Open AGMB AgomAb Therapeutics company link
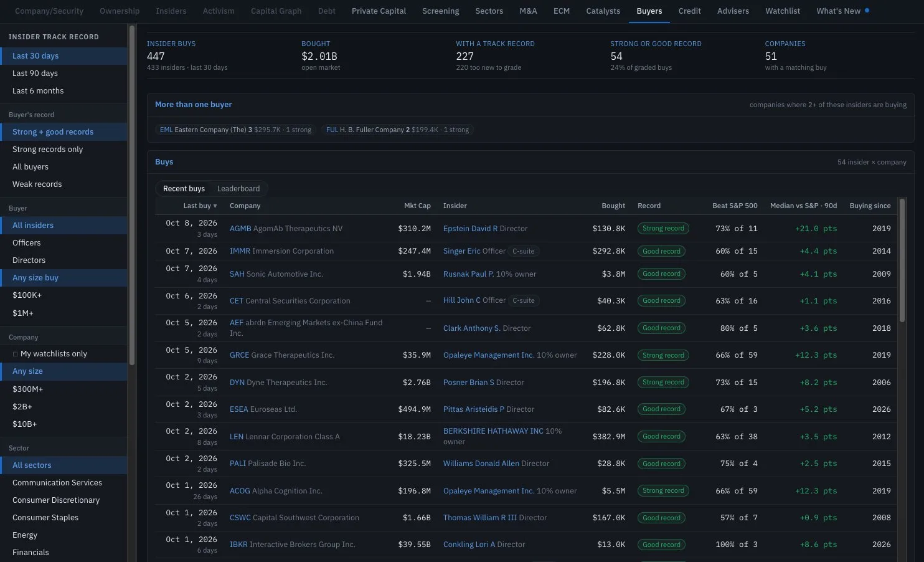 286,229
